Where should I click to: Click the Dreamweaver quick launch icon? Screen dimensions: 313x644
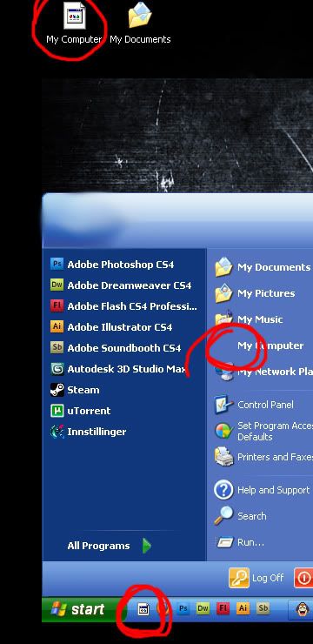[x=203, y=608]
